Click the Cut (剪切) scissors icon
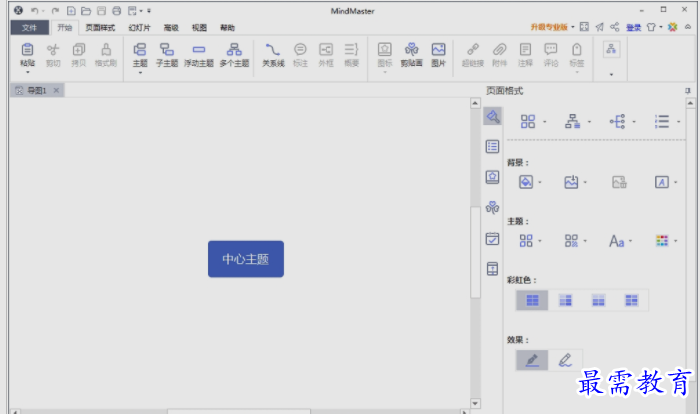 53,50
